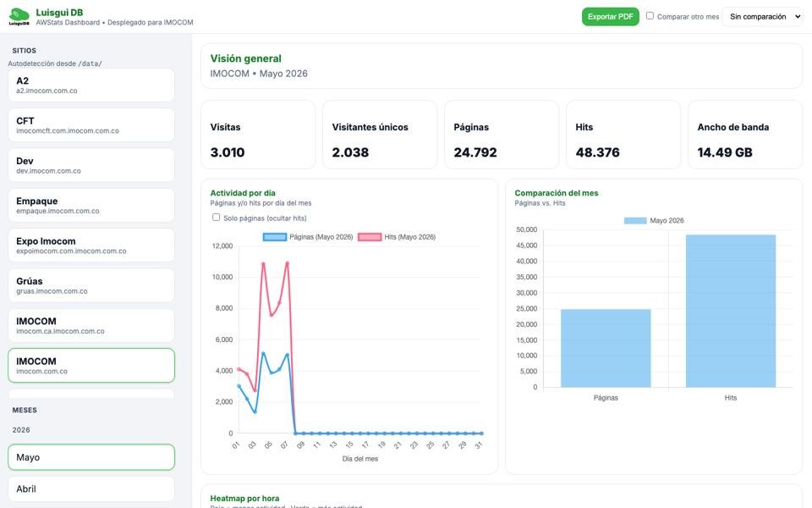Toggle the Hits (Mayo 2026) pink legend swatch

(x=370, y=237)
